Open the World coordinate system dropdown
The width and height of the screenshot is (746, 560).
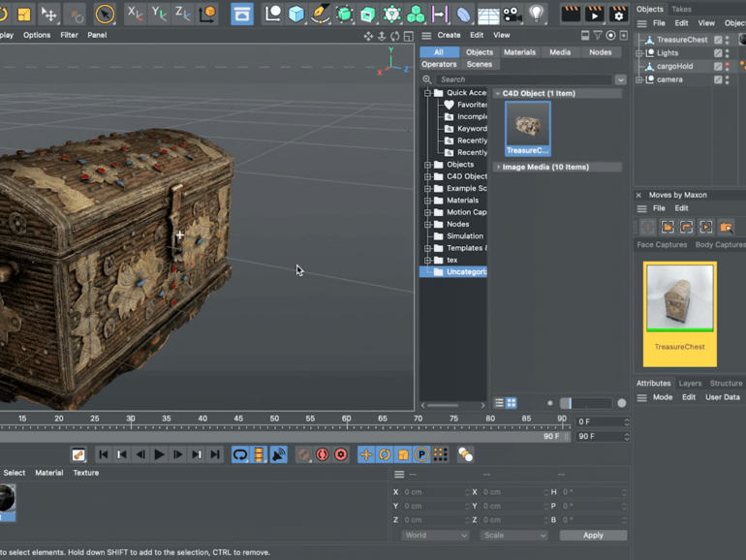pyautogui.click(x=435, y=535)
